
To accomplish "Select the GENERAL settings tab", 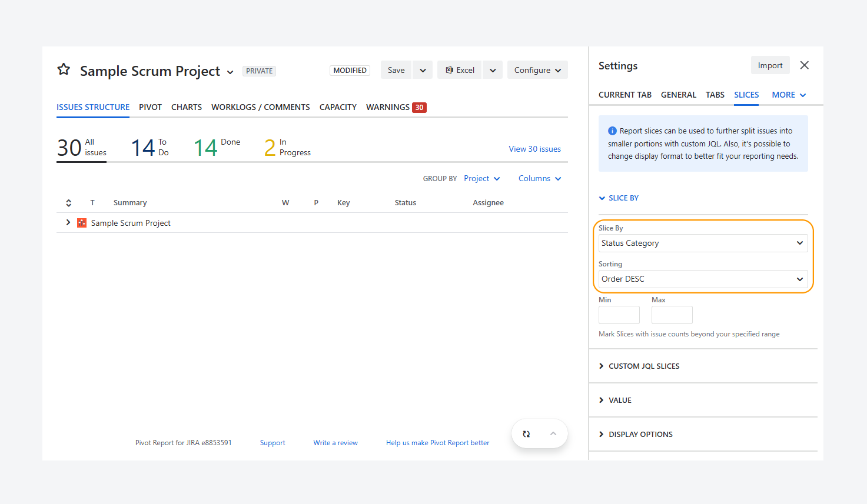I will [679, 95].
